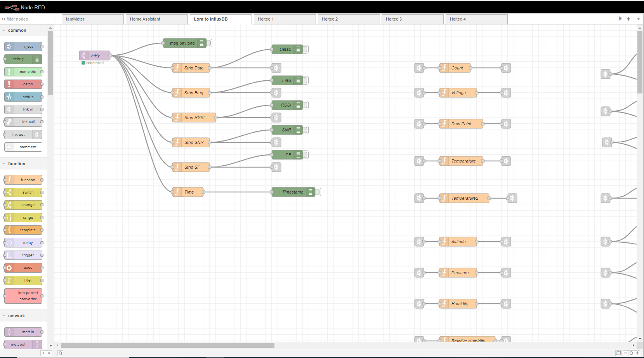The width and height of the screenshot is (644, 358).
Task: Click the workspace horizontal scrollbar
Action: [168, 345]
